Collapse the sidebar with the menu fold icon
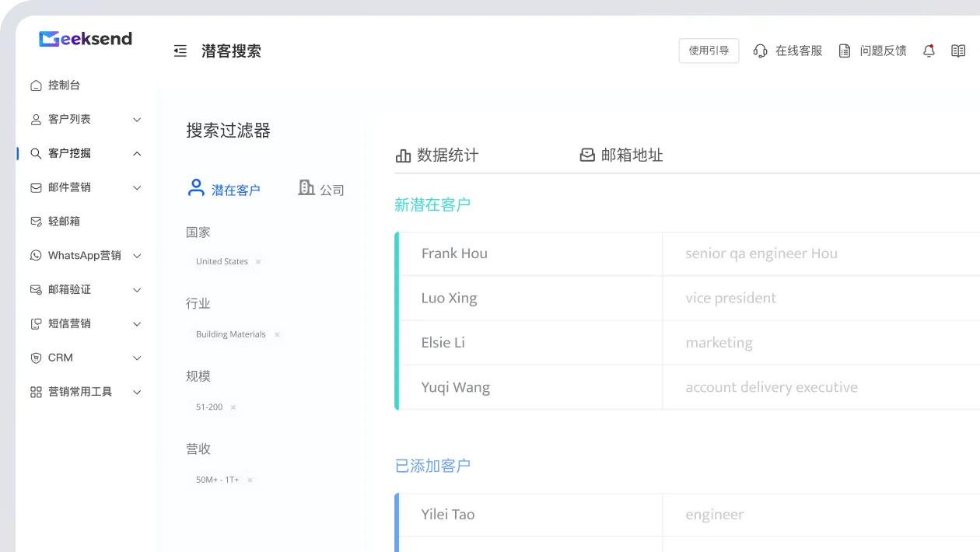This screenshot has width=980, height=552. pos(180,51)
